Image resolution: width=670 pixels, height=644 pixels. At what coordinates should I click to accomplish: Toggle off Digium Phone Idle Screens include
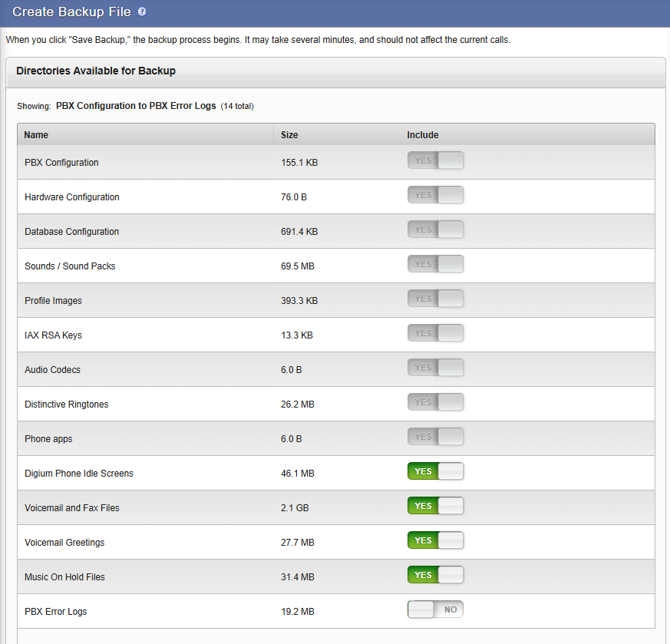coord(435,471)
